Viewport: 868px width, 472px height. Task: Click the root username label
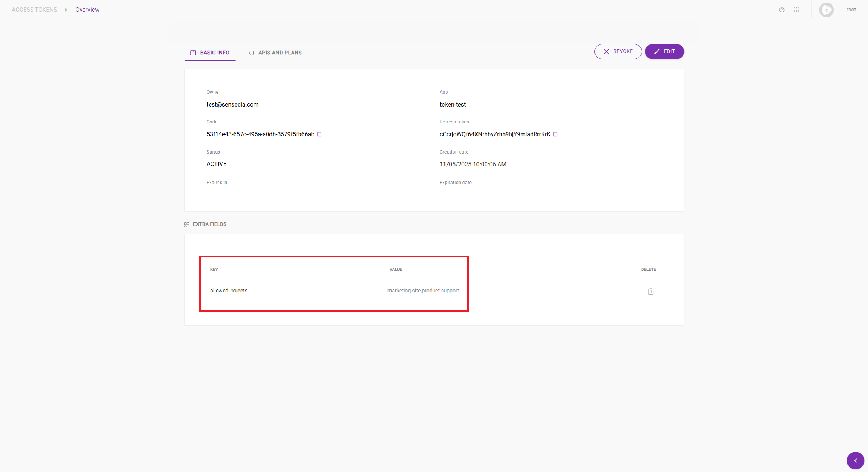[x=851, y=10]
